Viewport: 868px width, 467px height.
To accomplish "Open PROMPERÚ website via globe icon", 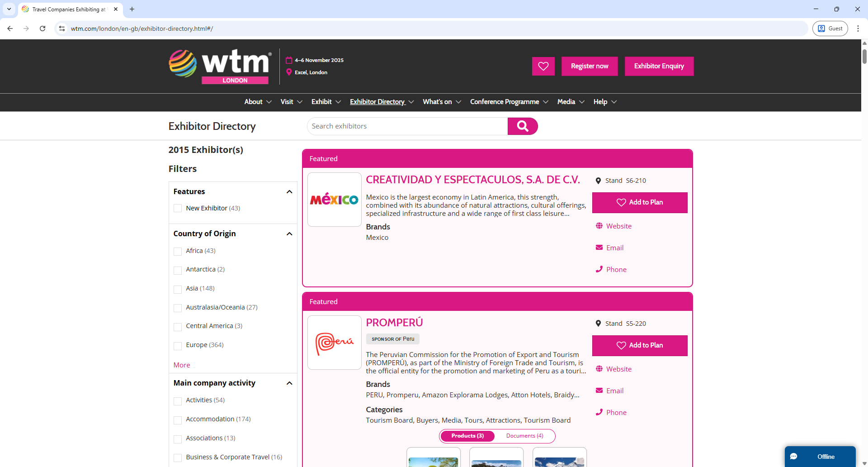I will click(599, 369).
